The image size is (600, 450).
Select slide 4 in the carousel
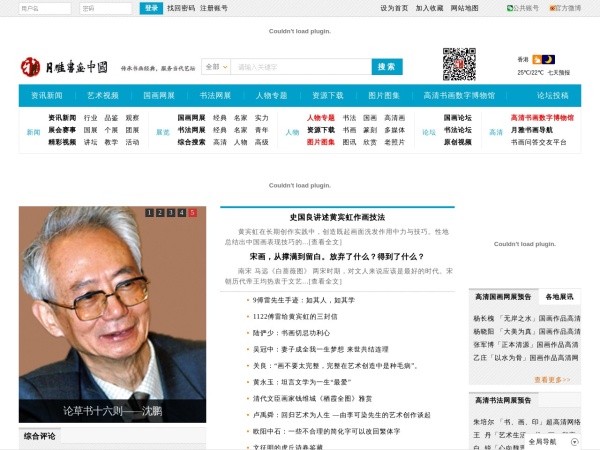pyautogui.click(x=182, y=212)
